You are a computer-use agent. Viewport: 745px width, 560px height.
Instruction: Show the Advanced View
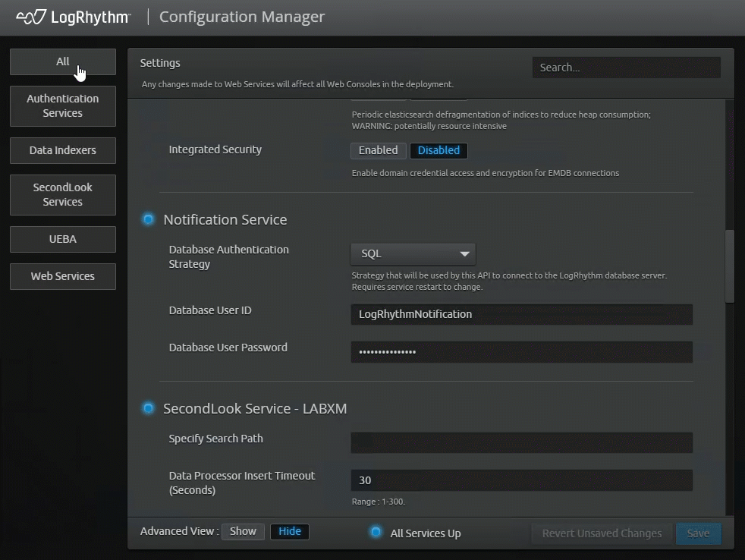(x=243, y=531)
